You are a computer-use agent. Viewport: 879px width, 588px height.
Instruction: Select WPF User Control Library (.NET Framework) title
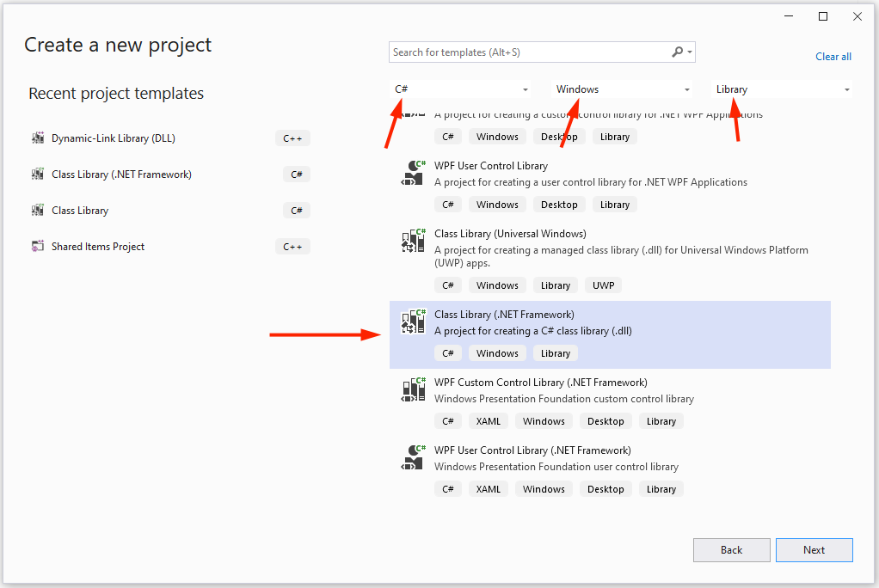click(532, 450)
